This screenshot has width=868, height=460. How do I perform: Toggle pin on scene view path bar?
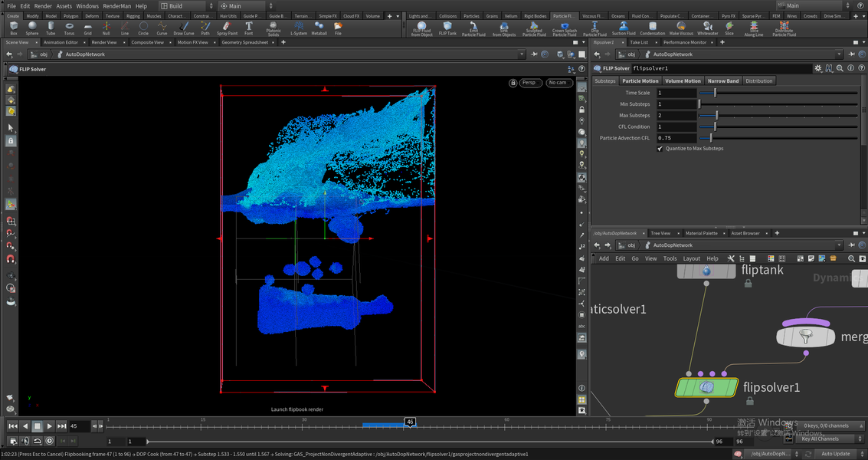pyautogui.click(x=534, y=54)
